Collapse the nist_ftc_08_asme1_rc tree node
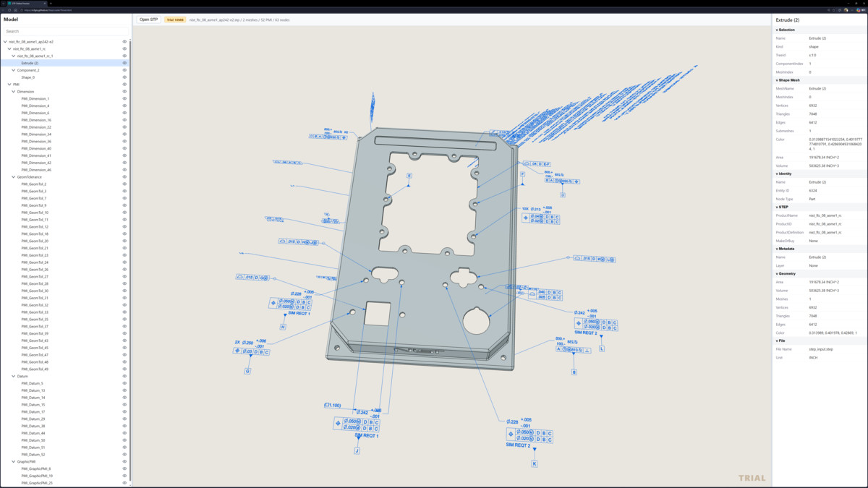This screenshot has width=868, height=488. (9, 49)
